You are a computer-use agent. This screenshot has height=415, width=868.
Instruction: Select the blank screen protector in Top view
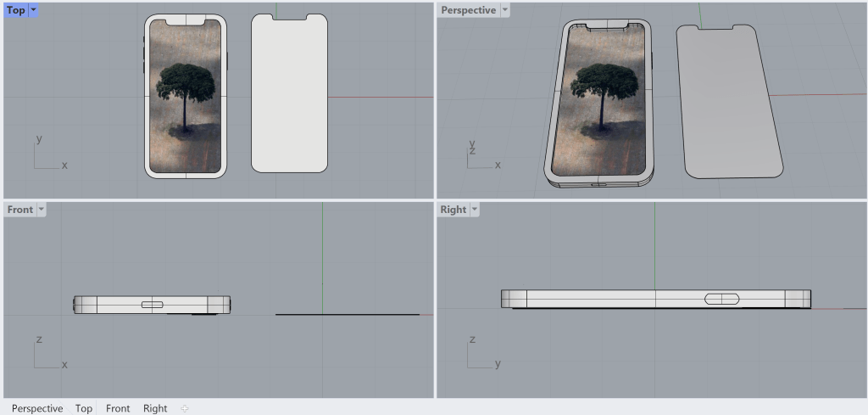(289, 93)
